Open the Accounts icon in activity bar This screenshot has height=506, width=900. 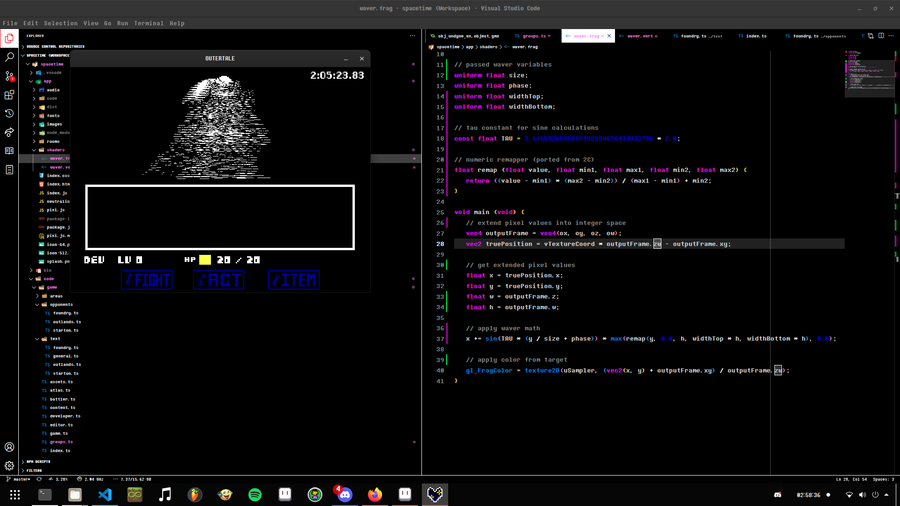click(x=9, y=447)
